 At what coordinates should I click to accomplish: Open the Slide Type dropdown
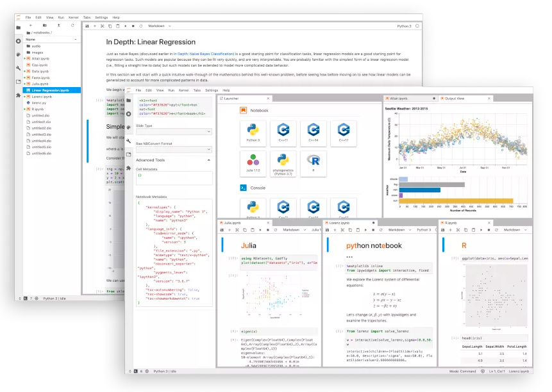click(x=174, y=131)
